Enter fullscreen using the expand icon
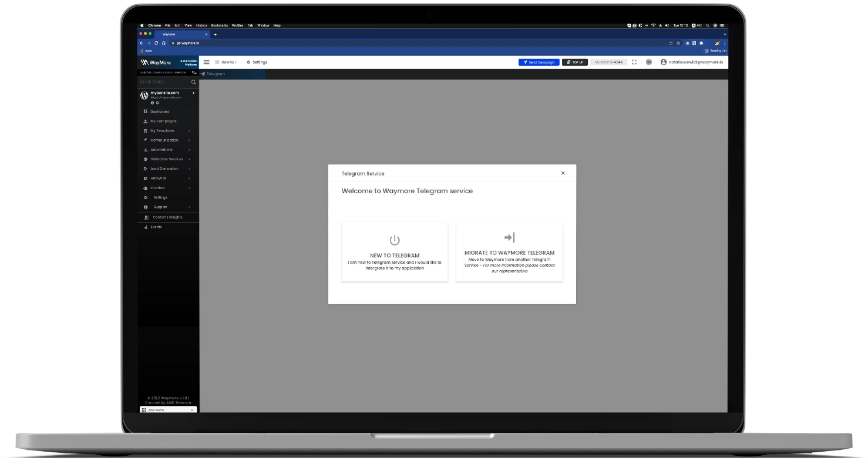The height and width of the screenshot is (464, 868). [x=634, y=62]
